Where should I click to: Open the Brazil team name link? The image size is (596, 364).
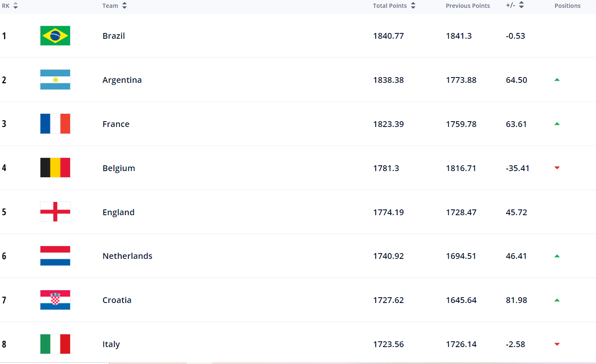114,36
